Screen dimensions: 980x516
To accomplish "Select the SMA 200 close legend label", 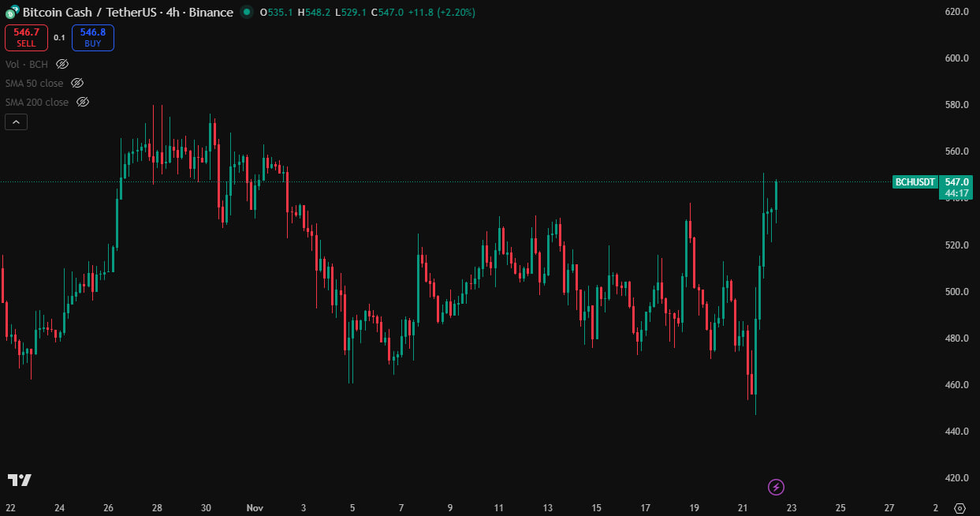I will point(37,102).
